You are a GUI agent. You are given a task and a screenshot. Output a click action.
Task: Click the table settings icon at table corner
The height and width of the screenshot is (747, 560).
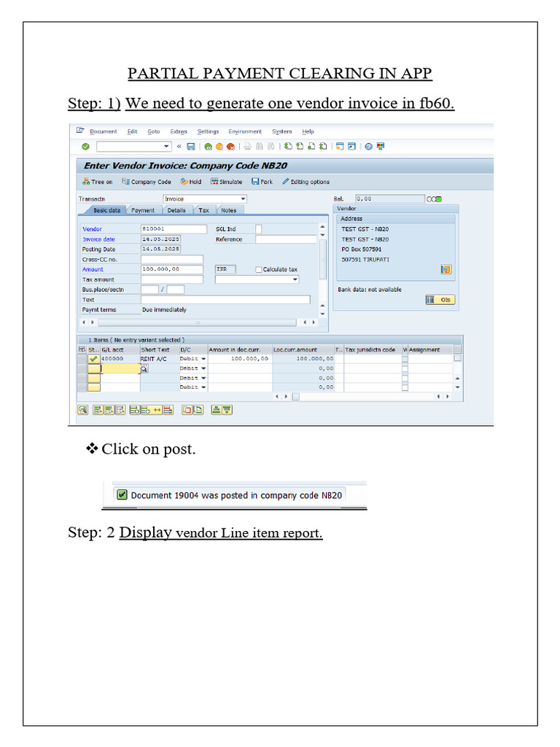pos(82,349)
